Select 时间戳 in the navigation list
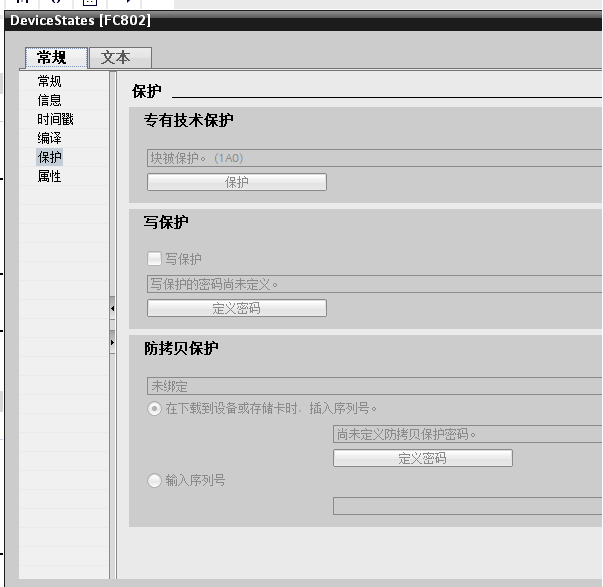Image resolution: width=603 pixels, height=587 pixels. point(55,119)
